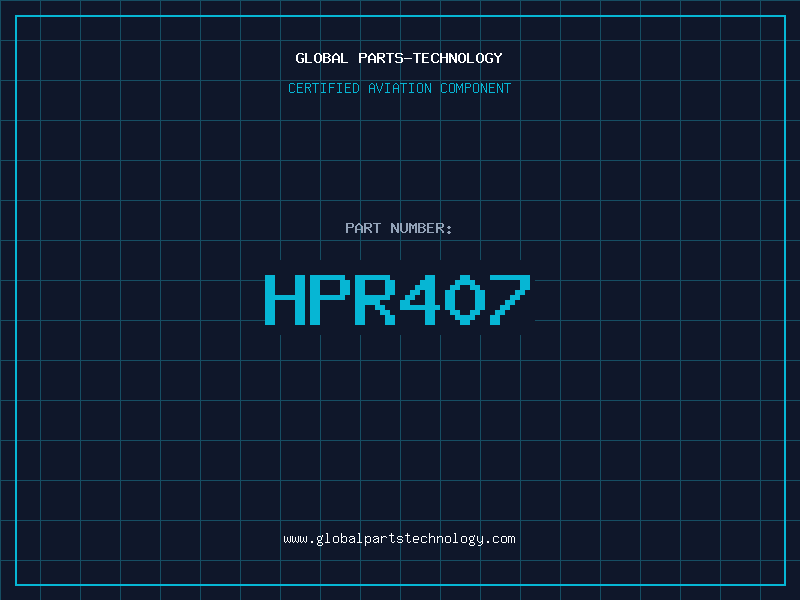Click the word PART in the label

coord(361,228)
